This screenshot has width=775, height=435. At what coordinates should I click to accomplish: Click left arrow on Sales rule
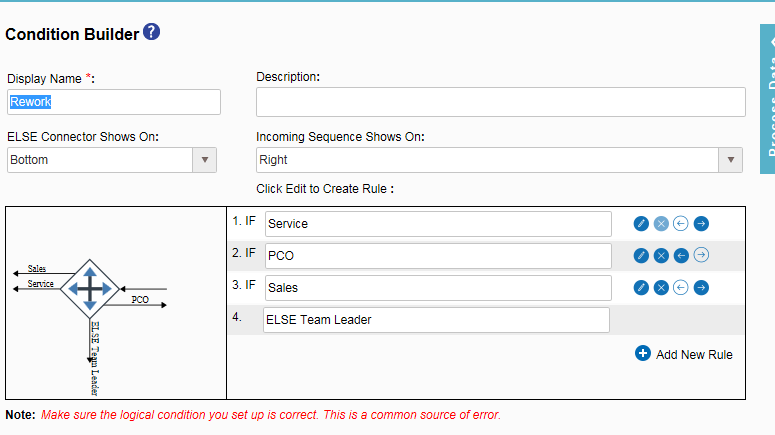click(681, 288)
